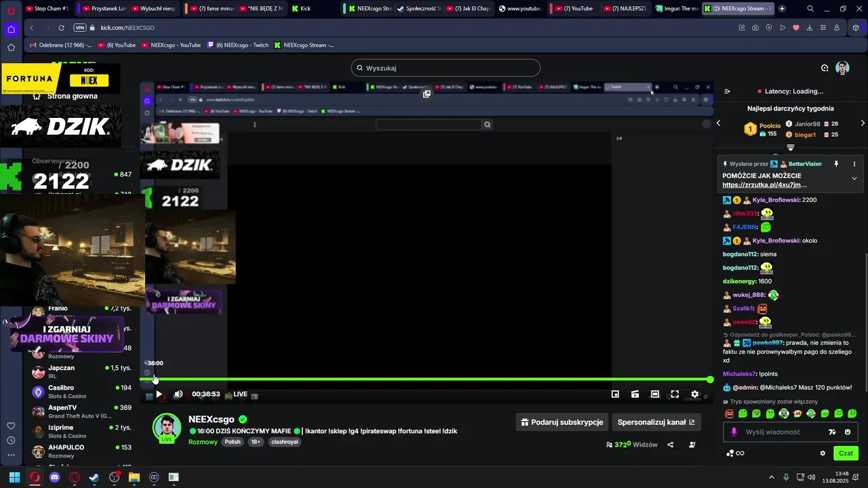
Task: Toggle theater mode icon in player
Action: click(655, 394)
